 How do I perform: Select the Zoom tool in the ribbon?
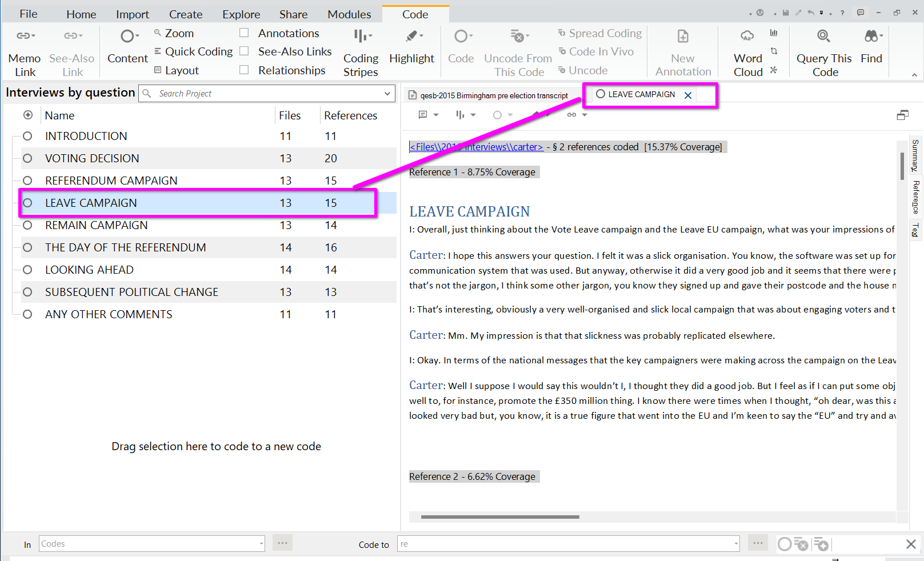[x=174, y=33]
